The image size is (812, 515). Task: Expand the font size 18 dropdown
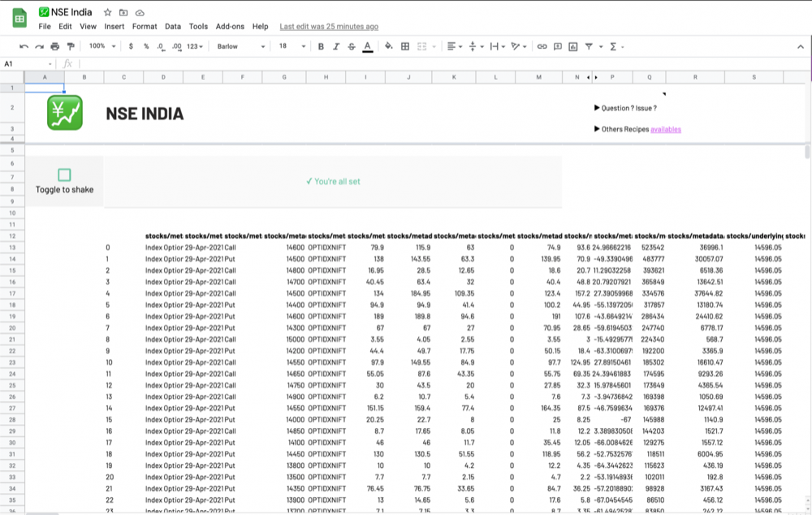292,46
